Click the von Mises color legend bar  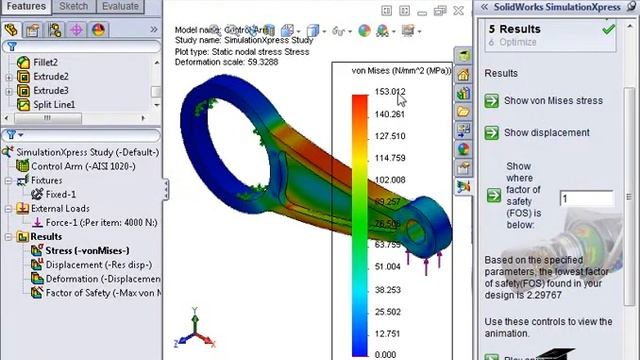click(x=360, y=225)
